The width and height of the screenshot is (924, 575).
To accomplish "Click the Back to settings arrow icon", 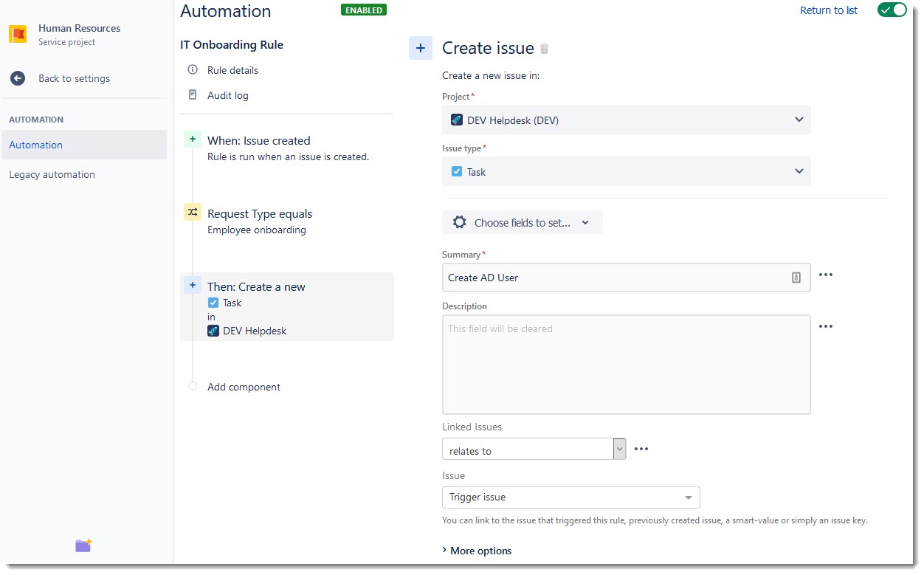I will pos(18,78).
